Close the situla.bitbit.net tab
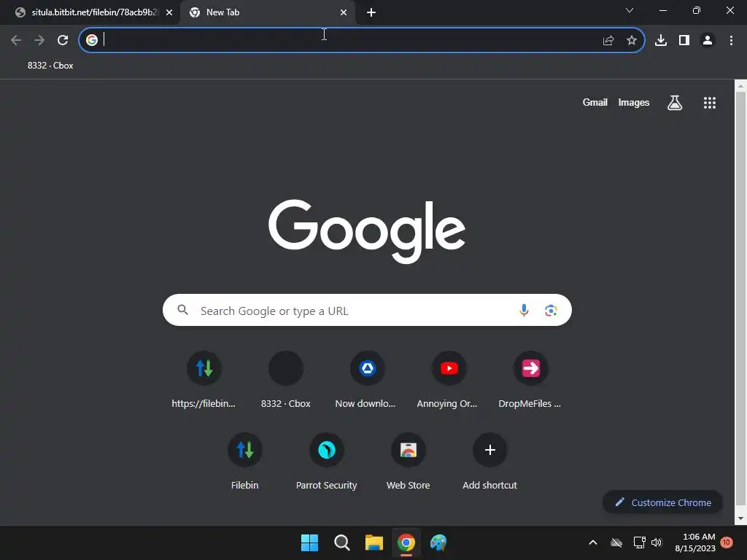This screenshot has width=747, height=560. (x=169, y=13)
